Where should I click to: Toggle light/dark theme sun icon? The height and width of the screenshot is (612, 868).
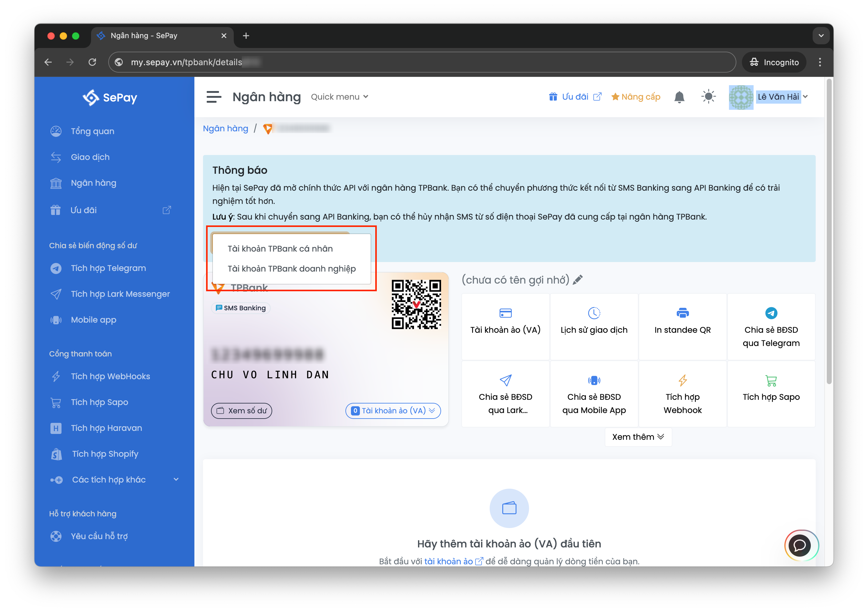tap(708, 97)
